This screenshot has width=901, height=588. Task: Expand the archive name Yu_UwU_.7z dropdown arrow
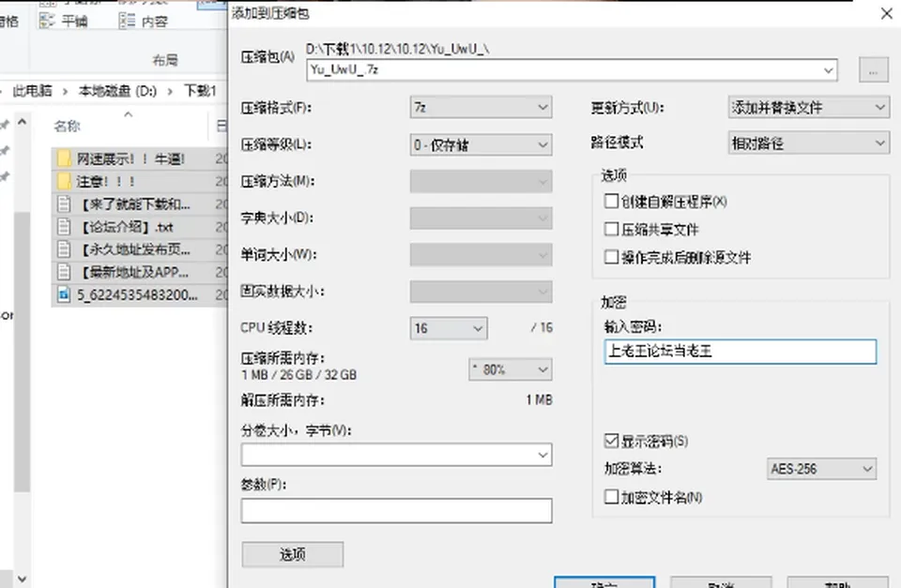(x=828, y=70)
